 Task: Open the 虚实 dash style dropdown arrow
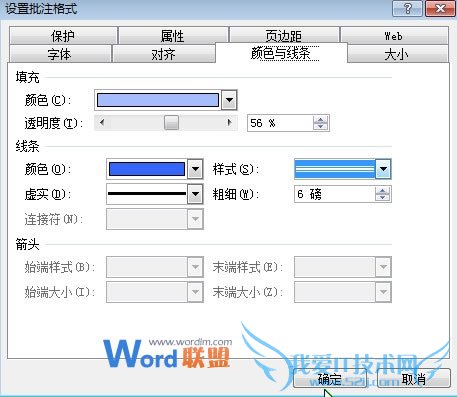(x=195, y=194)
